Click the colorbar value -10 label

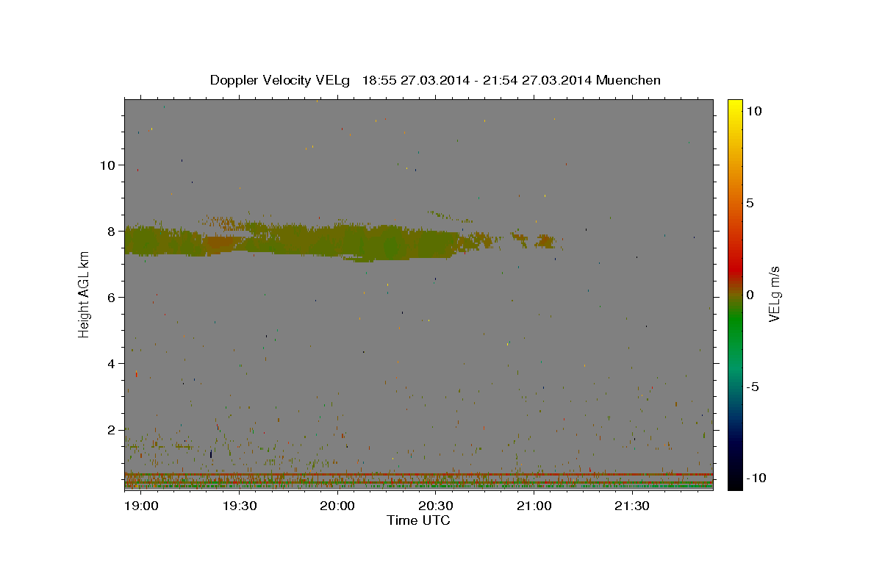(756, 478)
